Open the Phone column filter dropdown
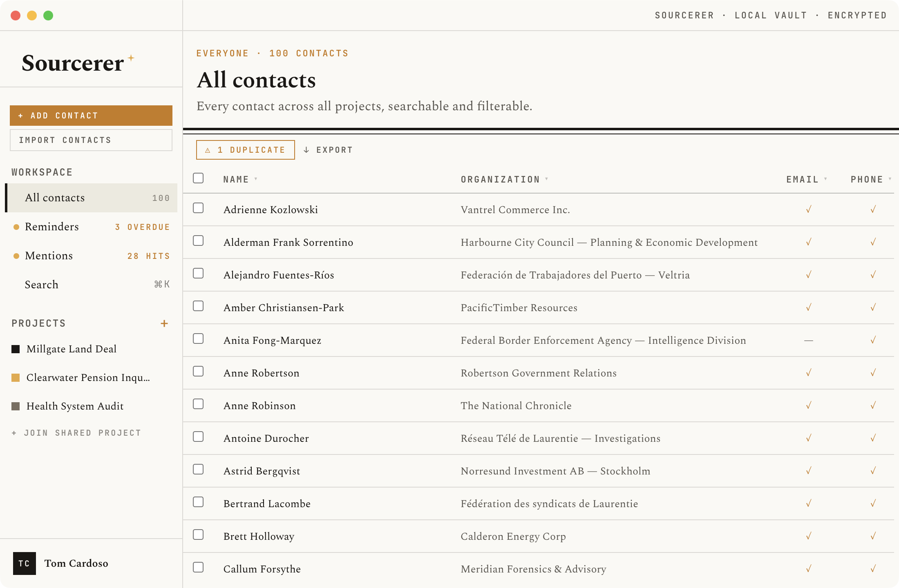The height and width of the screenshot is (588, 899). [x=890, y=179]
